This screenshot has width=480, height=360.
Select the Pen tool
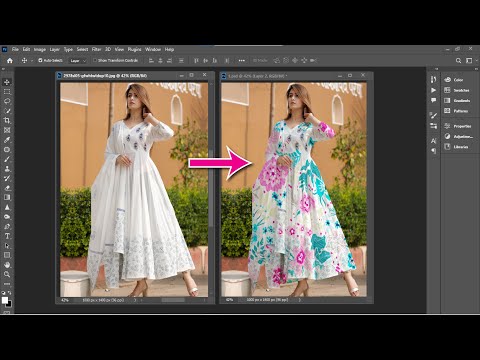pos(7,227)
